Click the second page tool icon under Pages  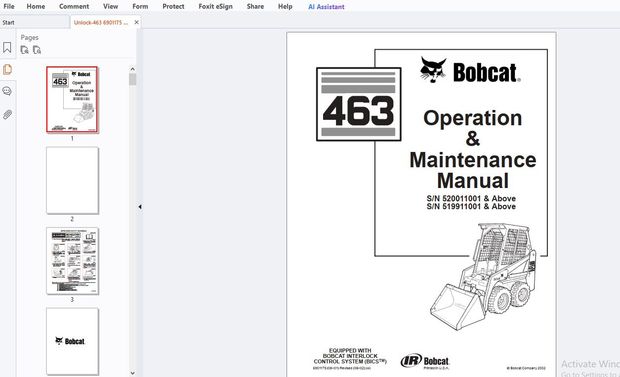point(37,50)
